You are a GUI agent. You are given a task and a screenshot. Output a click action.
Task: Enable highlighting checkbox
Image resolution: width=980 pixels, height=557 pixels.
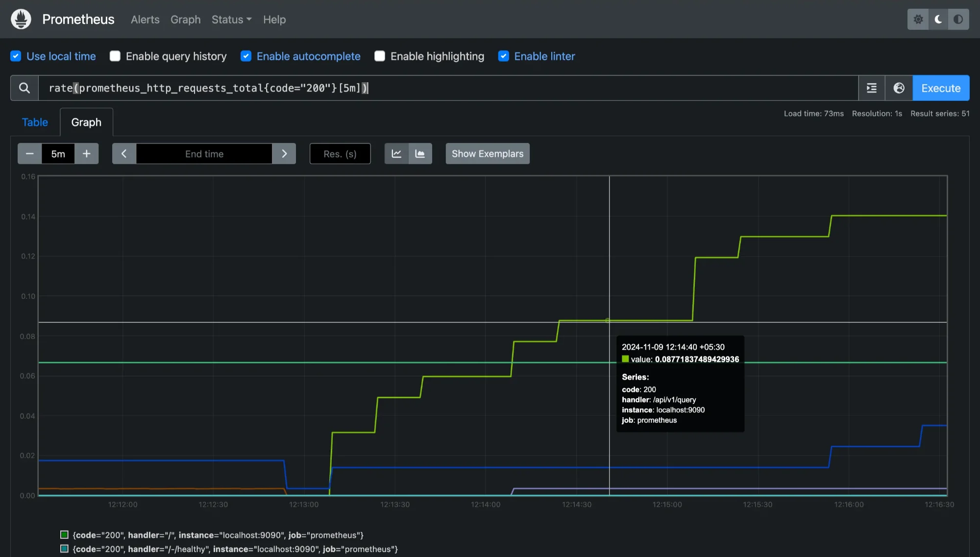[x=380, y=56]
